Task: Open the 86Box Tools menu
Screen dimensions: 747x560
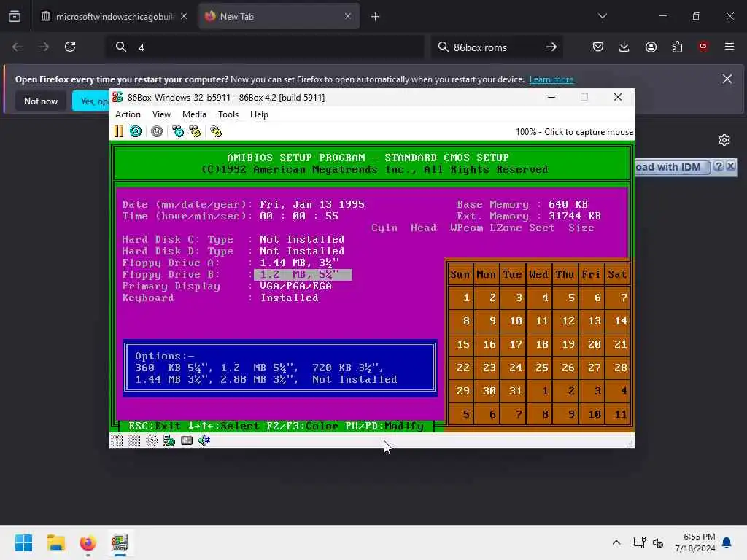Action: (228, 114)
